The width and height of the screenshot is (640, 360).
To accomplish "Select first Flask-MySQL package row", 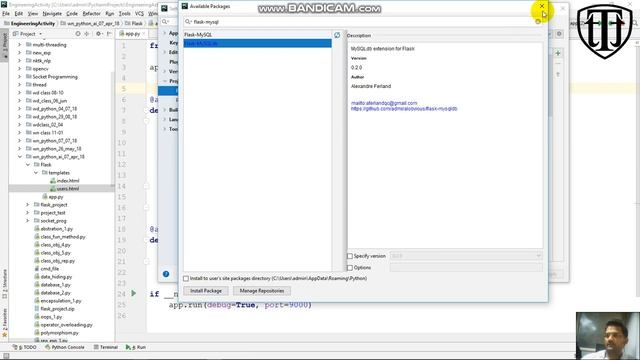I will point(258,35).
